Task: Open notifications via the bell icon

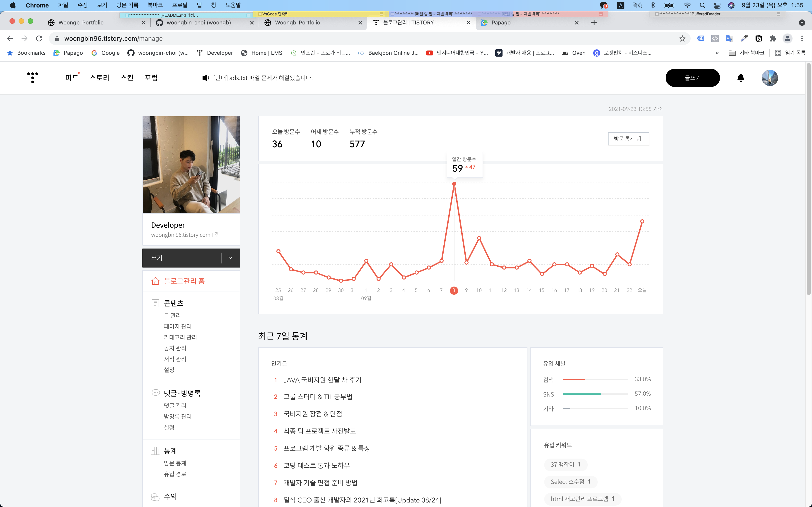Action: point(741,77)
